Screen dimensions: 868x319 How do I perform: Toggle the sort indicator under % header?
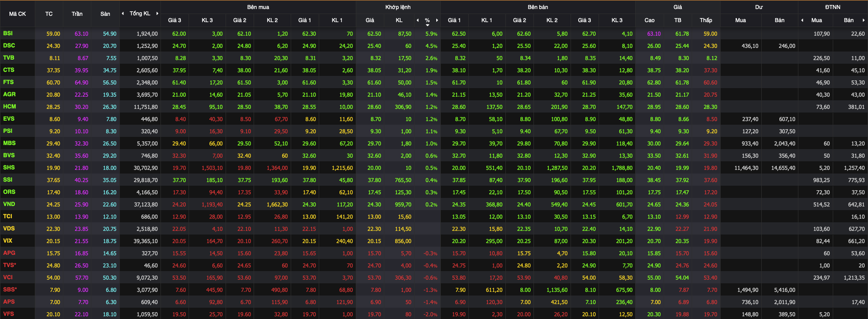click(427, 25)
